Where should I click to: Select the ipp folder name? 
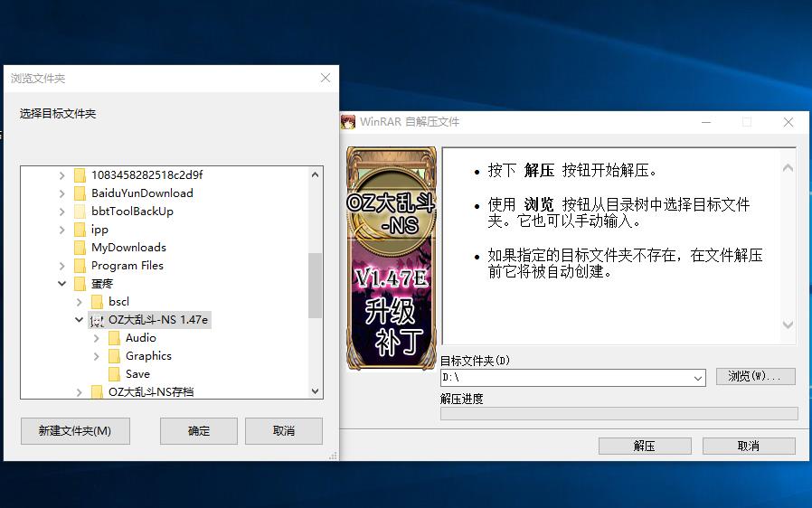click(x=99, y=230)
